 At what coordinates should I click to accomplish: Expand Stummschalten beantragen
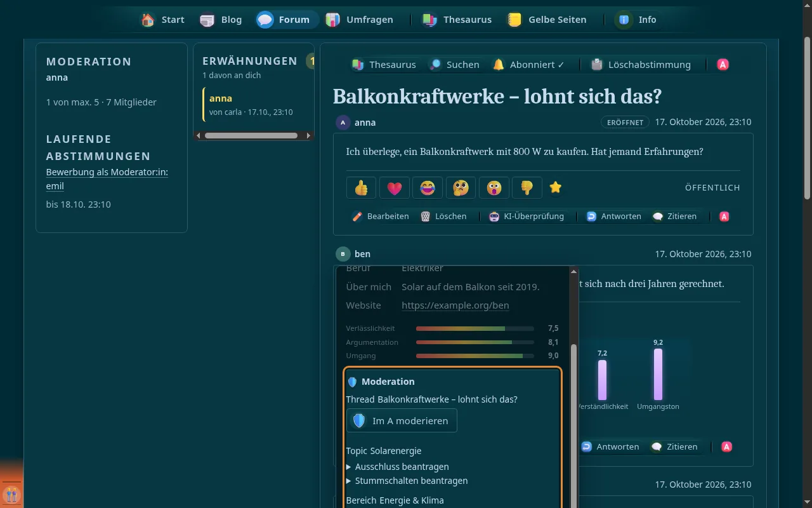click(x=407, y=481)
